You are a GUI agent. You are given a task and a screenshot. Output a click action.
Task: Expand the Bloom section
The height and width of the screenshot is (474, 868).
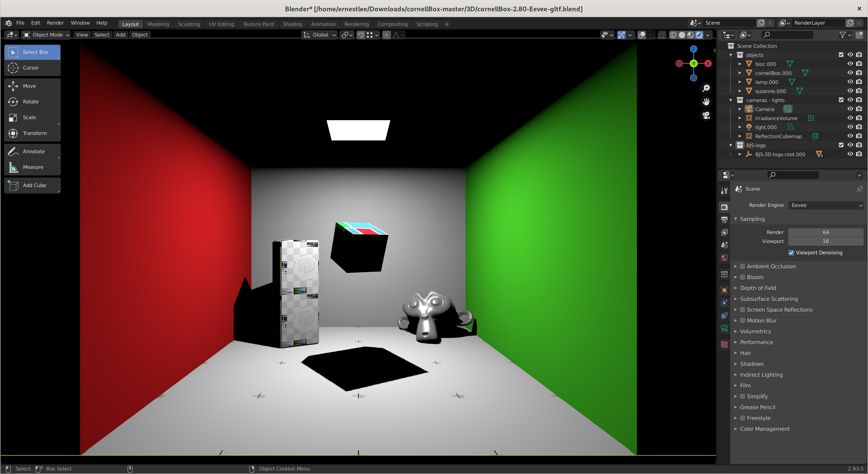(736, 277)
